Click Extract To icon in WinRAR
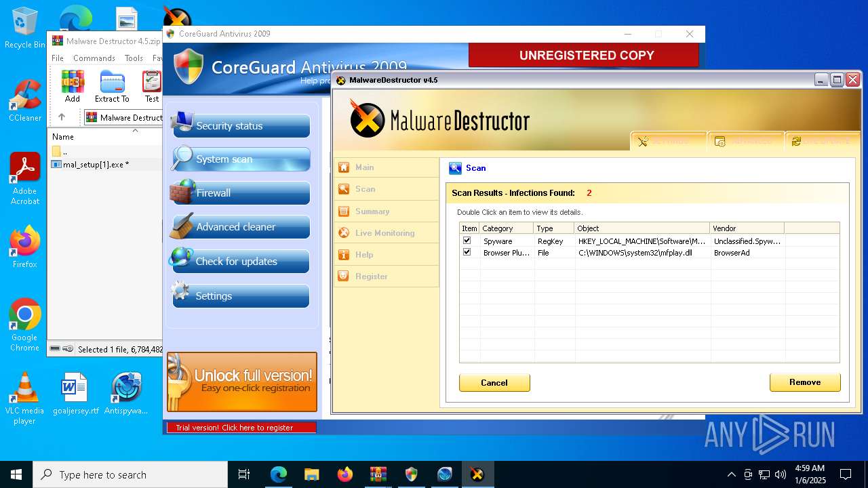 112,86
